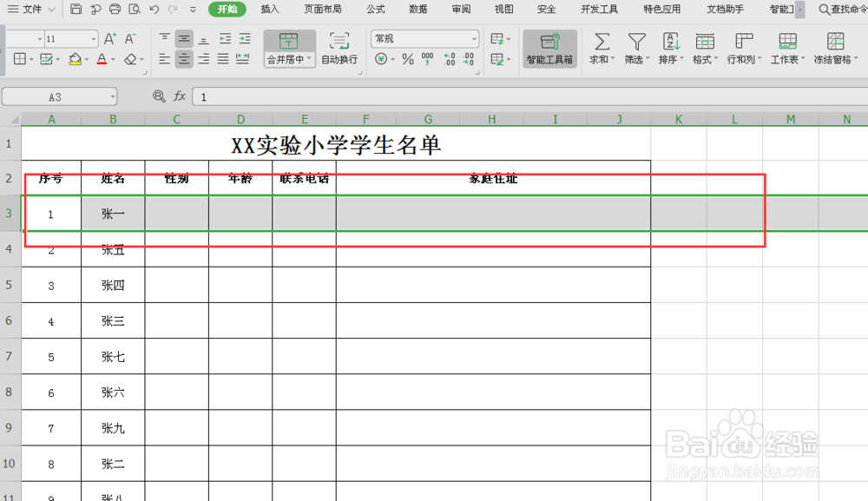Viewport: 868px width, 501px height.
Task: Toggle wrap text (自动换行)
Action: (339, 49)
